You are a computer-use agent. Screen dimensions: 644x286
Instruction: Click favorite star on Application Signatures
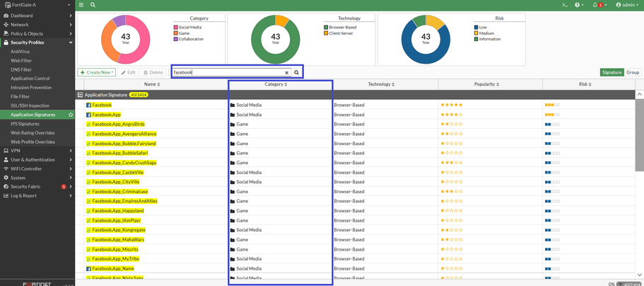[x=71, y=115]
